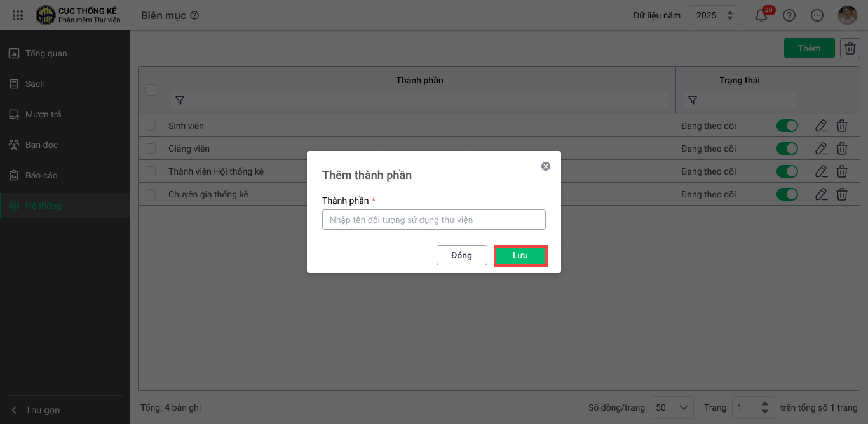Click the Đóng button
Viewport: 868px width, 424px height.
[461, 255]
